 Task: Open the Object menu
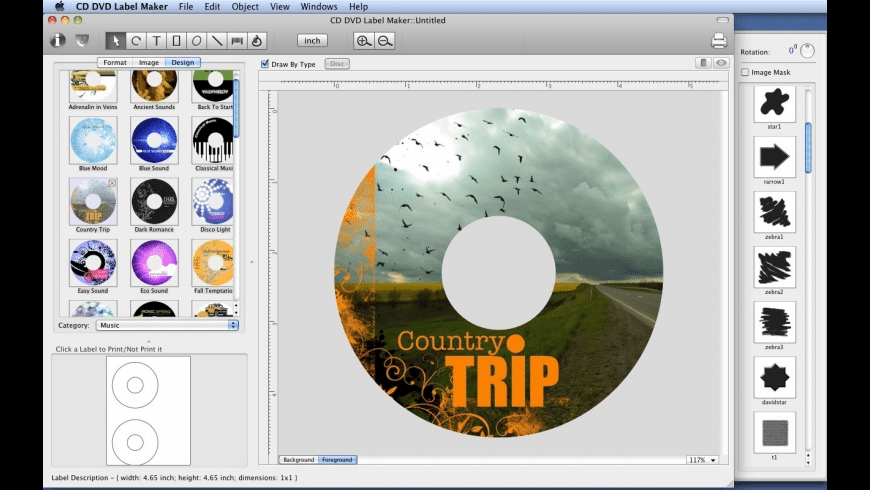pyautogui.click(x=245, y=6)
